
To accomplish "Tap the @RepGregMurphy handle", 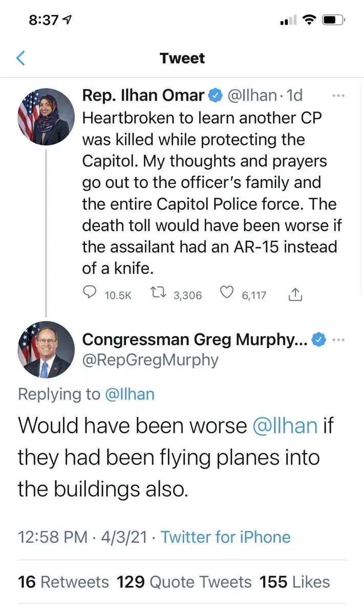I will point(150,360).
